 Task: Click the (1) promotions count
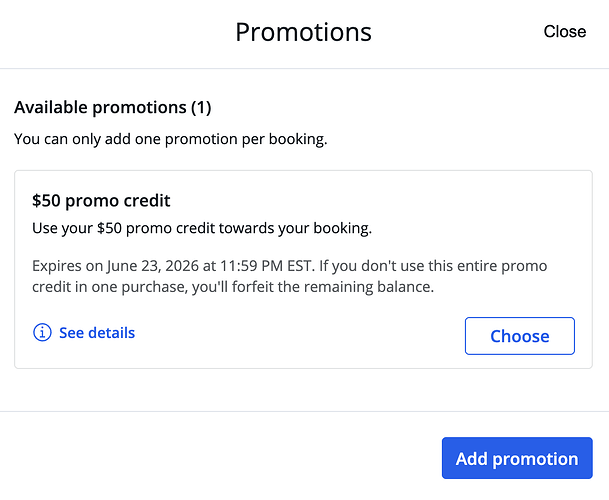(200, 107)
